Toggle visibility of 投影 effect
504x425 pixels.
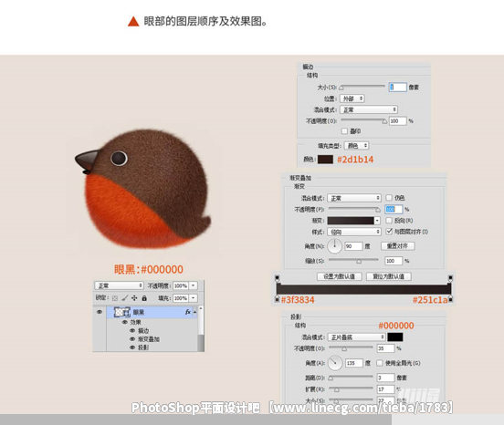tap(132, 347)
